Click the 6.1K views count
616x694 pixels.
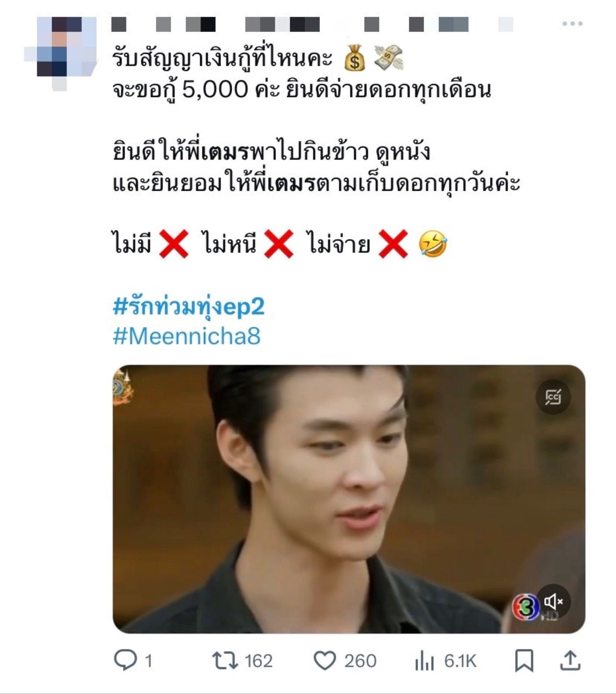tap(460, 661)
